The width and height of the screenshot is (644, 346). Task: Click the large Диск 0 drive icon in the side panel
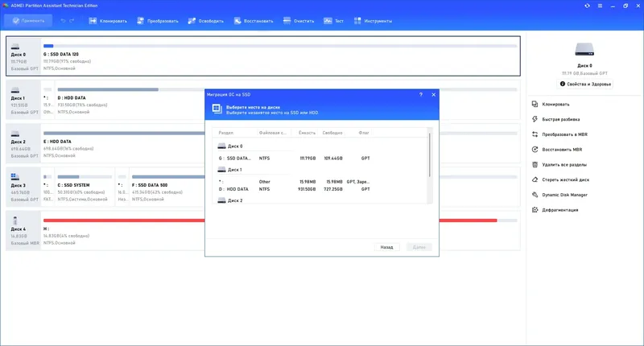(584, 50)
